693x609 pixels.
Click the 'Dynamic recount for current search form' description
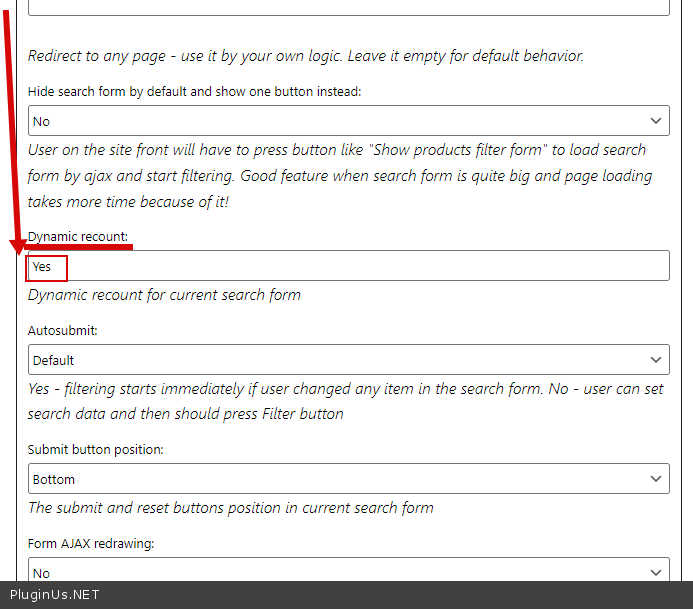164,295
